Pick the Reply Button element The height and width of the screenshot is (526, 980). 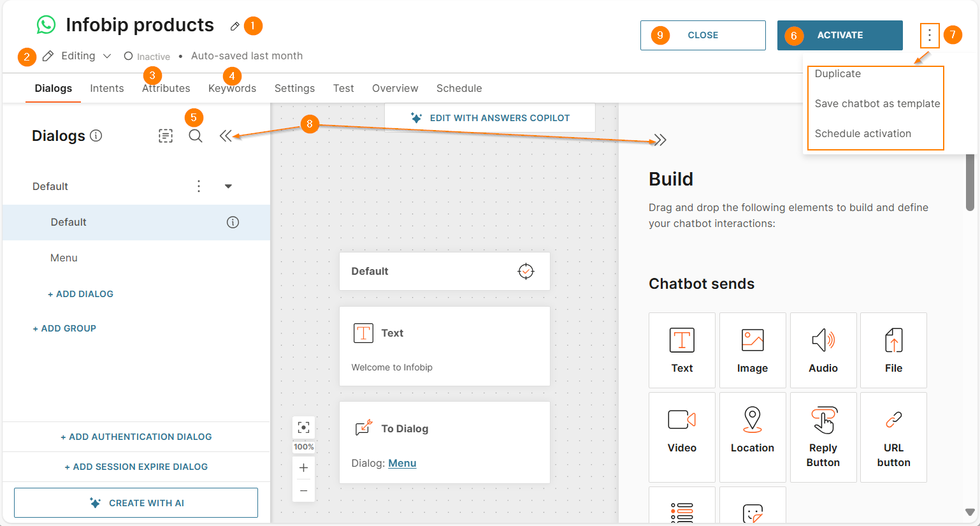coord(823,437)
